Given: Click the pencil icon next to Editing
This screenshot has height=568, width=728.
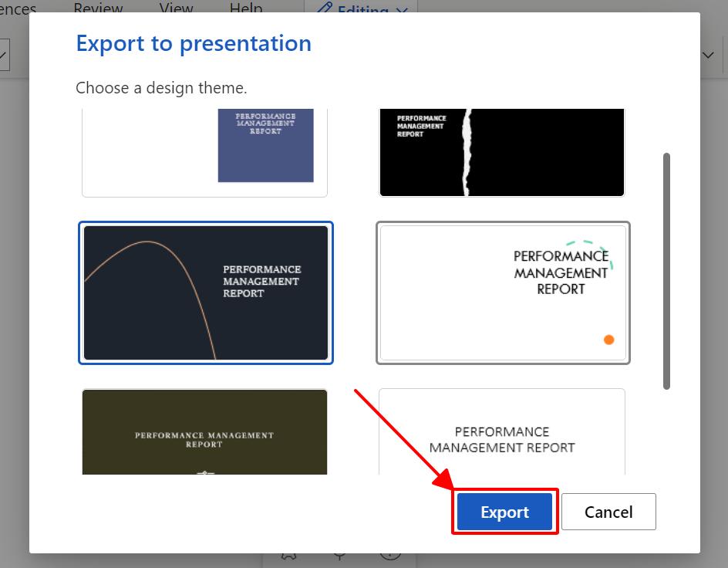Looking at the screenshot, I should pos(326,10).
